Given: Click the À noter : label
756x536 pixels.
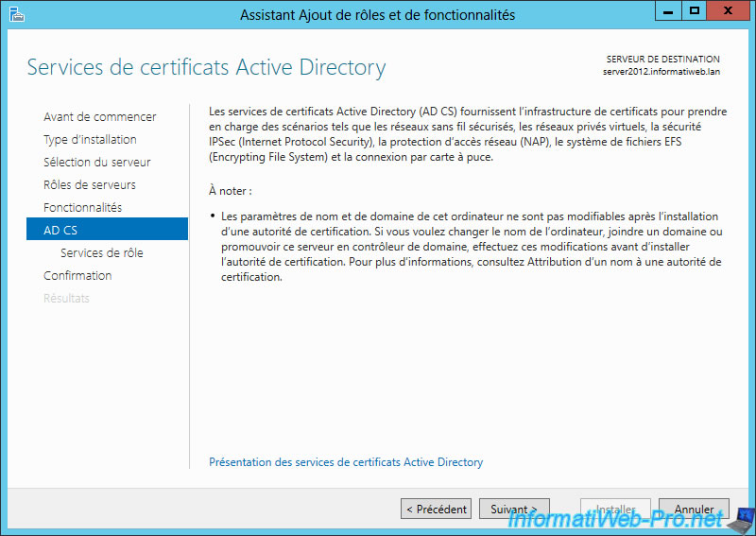Looking at the screenshot, I should coord(231,191).
